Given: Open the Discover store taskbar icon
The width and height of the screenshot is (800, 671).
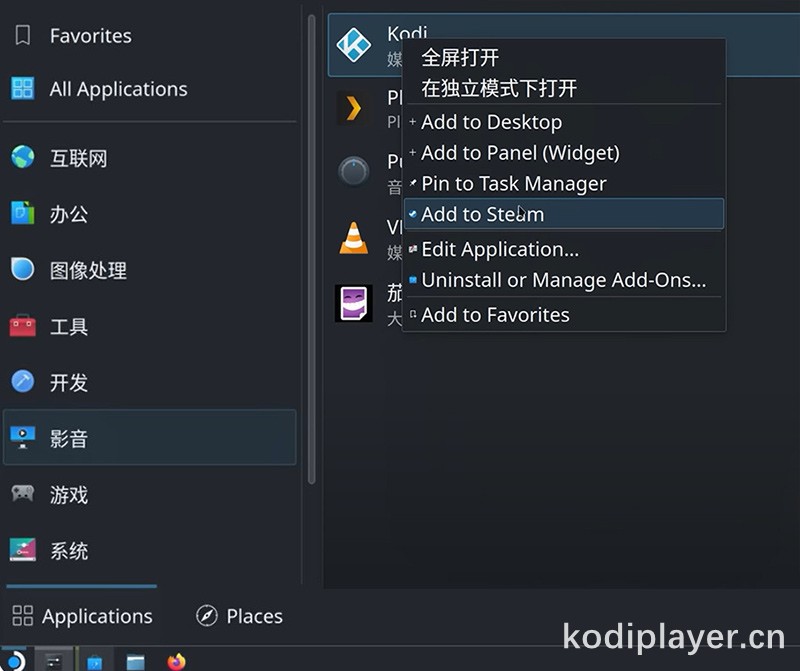Looking at the screenshot, I should pyautogui.click(x=94, y=662).
